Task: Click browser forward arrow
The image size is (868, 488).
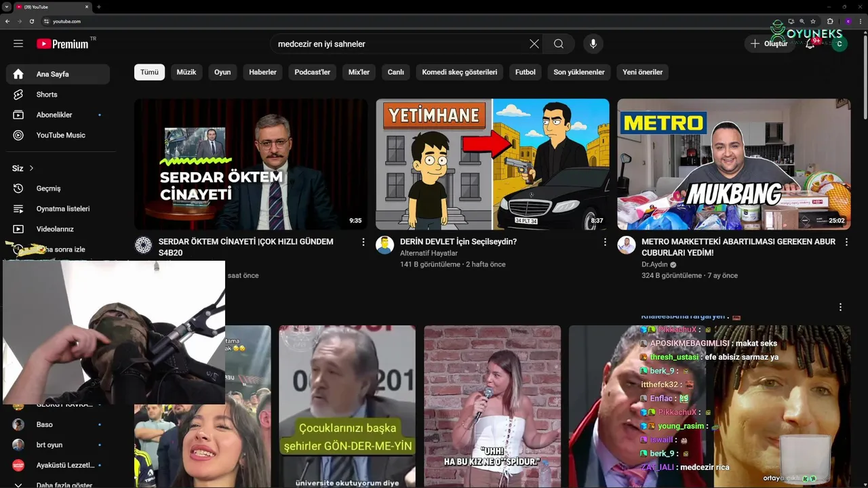Action: 20,21
